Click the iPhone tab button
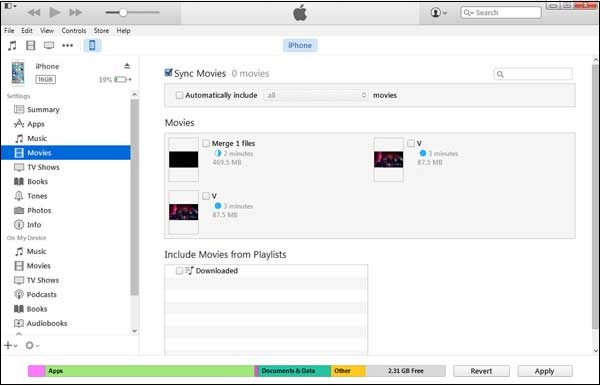The width and height of the screenshot is (600, 386). (x=300, y=45)
